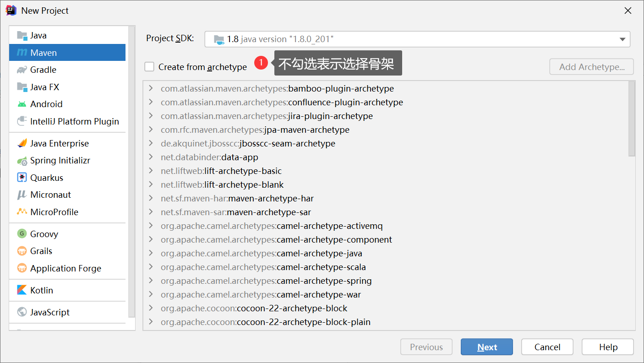
Task: Select camel-archetype-activemq row
Action: [x=386, y=226]
